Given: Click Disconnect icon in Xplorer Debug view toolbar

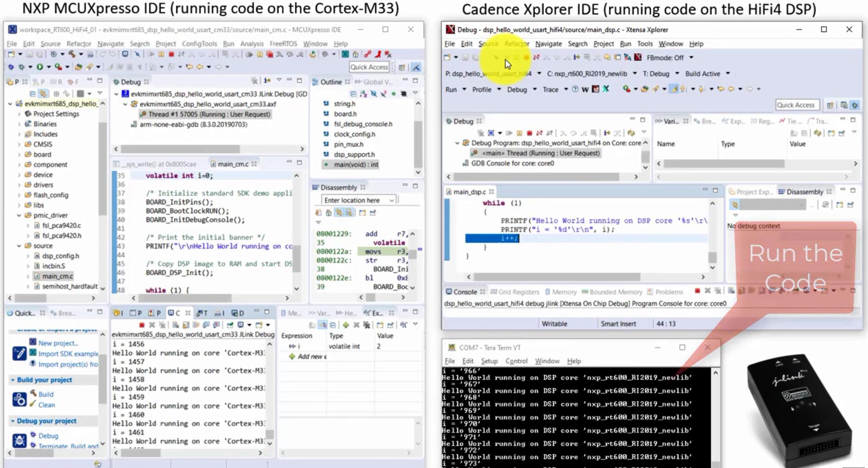Looking at the screenshot, I should pyautogui.click(x=539, y=133).
